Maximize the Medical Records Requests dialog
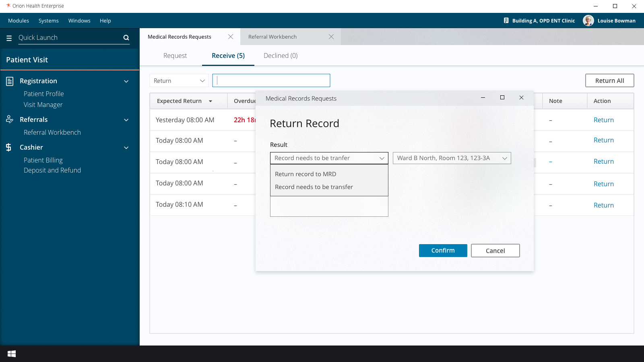The height and width of the screenshot is (362, 644). tap(502, 98)
